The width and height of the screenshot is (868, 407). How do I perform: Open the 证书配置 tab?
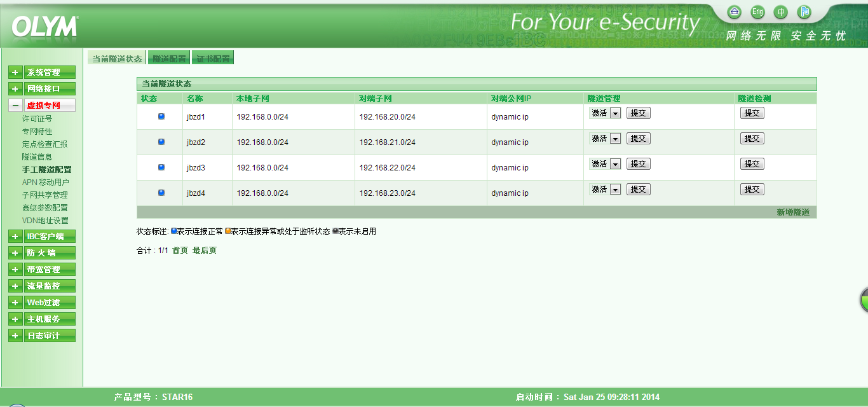point(213,59)
